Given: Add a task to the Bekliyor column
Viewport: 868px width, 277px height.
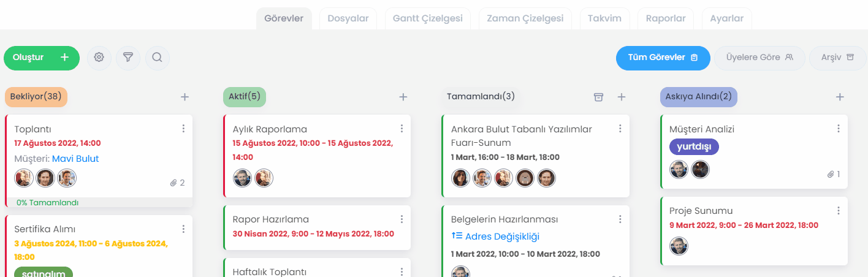Looking at the screenshot, I should click(x=185, y=97).
